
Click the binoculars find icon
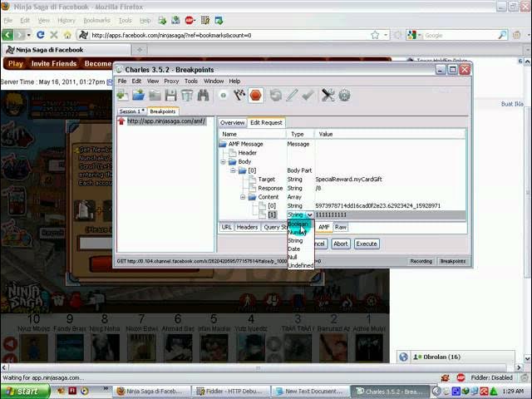pyautogui.click(x=203, y=96)
